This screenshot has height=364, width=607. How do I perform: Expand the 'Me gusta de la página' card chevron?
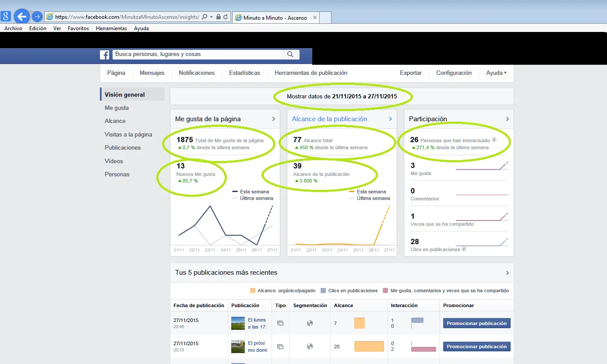(273, 119)
